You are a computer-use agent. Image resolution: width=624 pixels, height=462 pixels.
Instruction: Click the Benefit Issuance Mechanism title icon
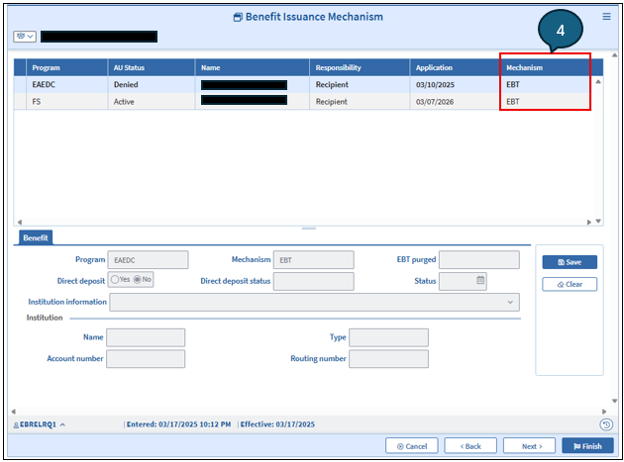[x=238, y=17]
